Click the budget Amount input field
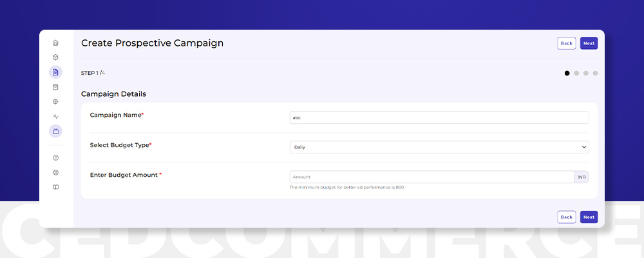 click(431, 177)
